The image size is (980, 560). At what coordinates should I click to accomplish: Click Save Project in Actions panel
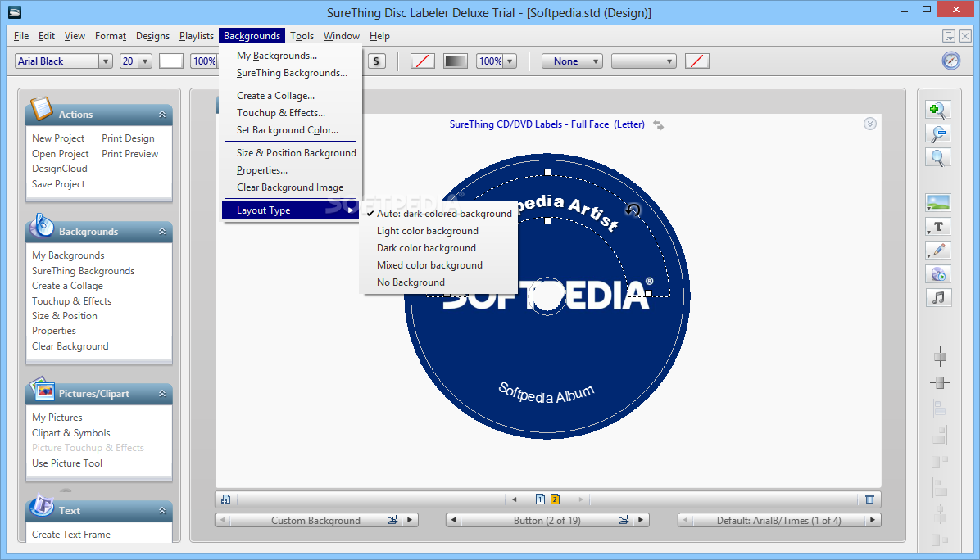tap(59, 184)
